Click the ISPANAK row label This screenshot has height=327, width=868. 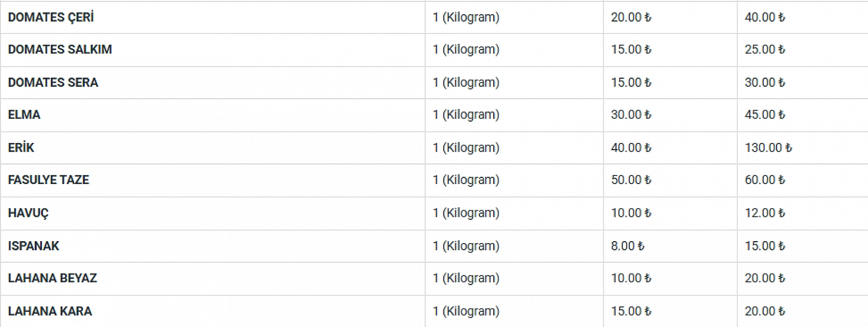pyautogui.click(x=34, y=246)
